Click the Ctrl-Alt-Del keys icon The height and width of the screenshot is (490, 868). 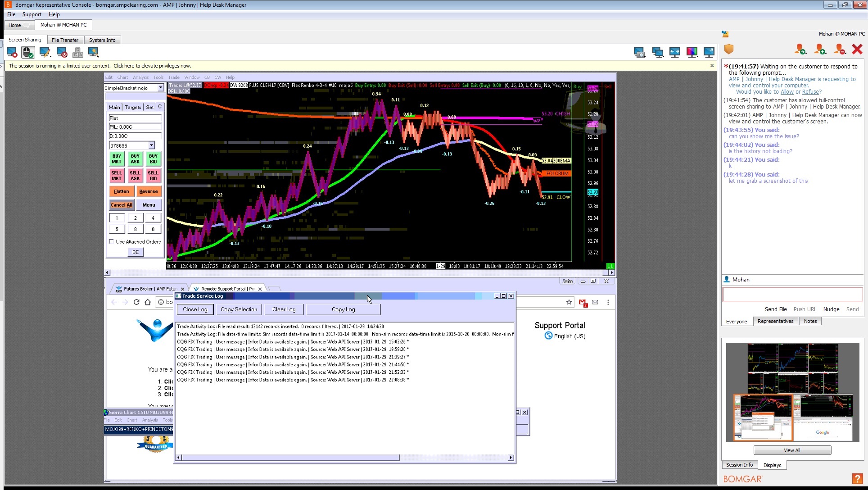pos(77,53)
